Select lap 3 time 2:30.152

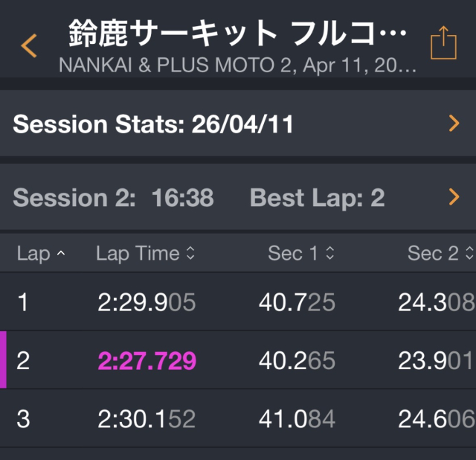147,419
